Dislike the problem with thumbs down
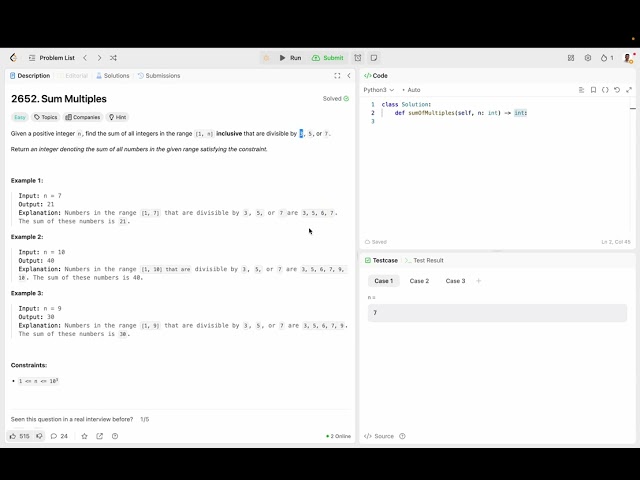 point(39,436)
